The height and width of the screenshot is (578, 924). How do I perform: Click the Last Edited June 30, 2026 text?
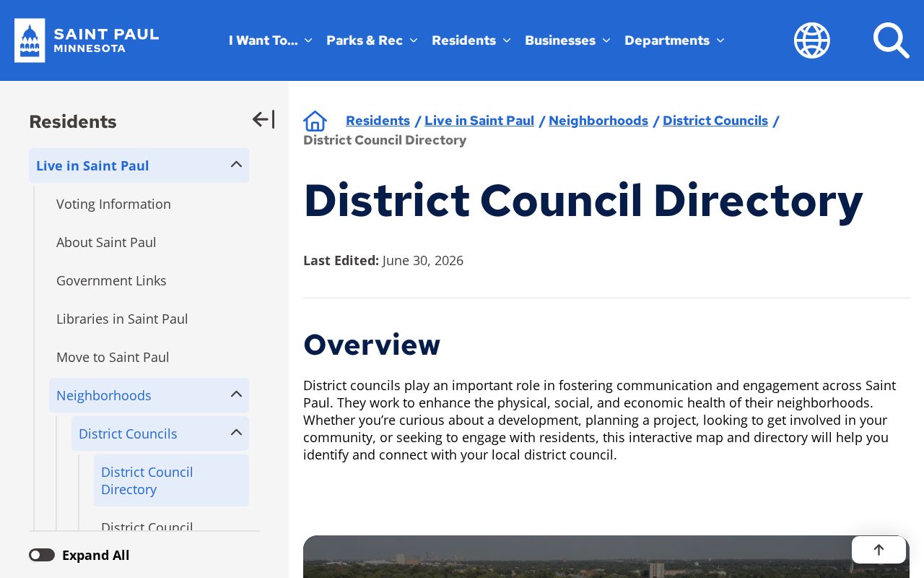383,260
